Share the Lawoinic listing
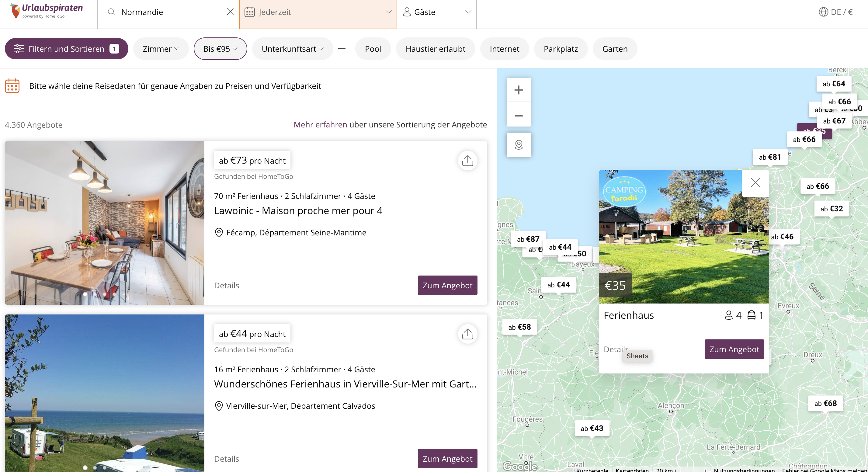868x472 pixels. pyautogui.click(x=467, y=161)
